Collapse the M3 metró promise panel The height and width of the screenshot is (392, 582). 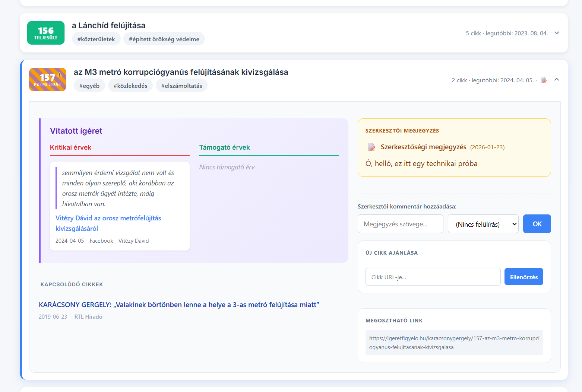coord(557,80)
